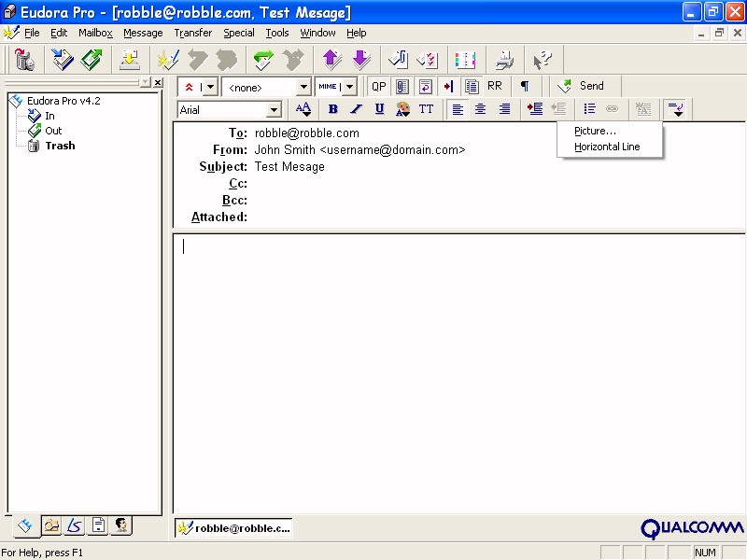Insert a bulleted list

[x=589, y=109]
